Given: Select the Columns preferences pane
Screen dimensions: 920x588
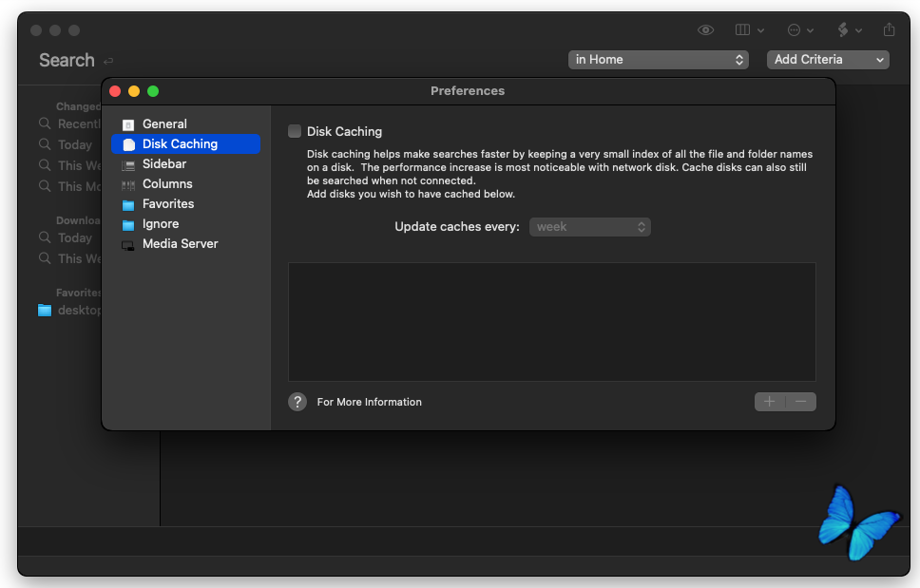Looking at the screenshot, I should (167, 184).
